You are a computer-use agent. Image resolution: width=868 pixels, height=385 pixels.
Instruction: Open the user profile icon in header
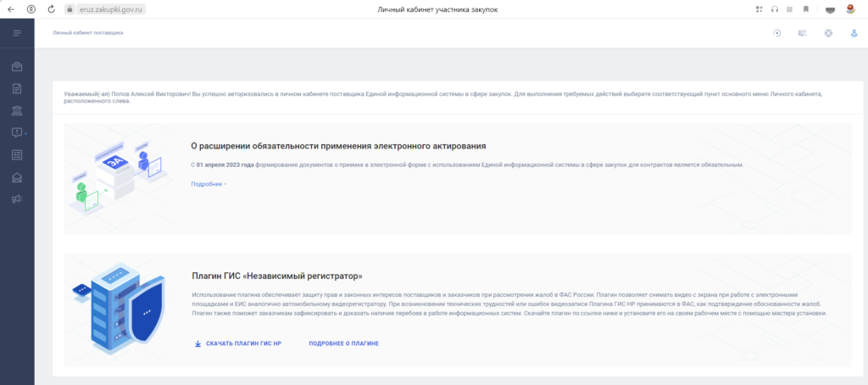(854, 33)
